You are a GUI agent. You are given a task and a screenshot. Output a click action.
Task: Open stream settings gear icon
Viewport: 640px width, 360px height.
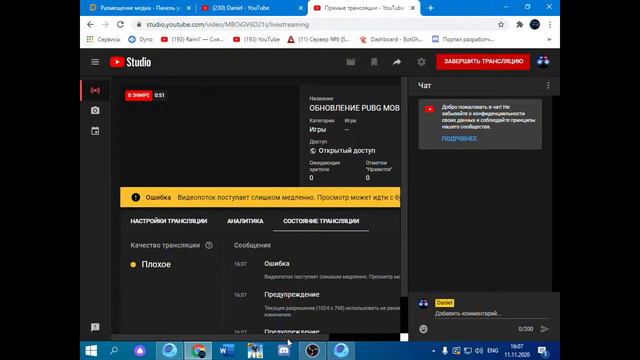[x=421, y=62]
